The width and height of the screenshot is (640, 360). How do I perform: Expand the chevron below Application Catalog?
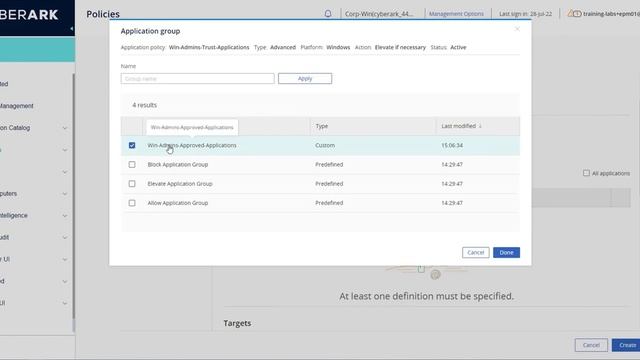tap(65, 150)
